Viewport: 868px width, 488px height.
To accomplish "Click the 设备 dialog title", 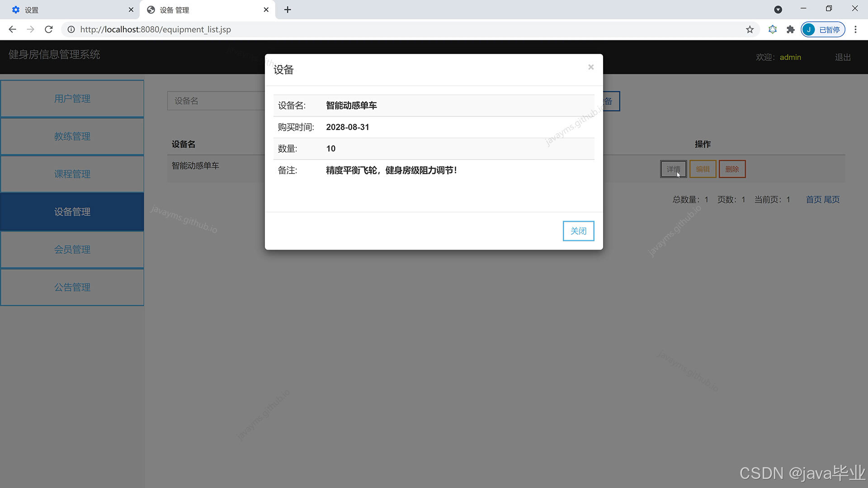I will coord(283,70).
